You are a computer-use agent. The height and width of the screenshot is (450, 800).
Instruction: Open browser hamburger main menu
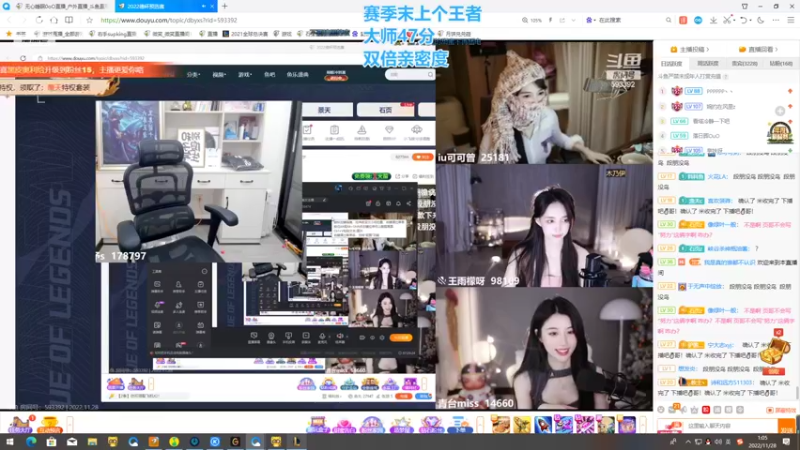pos(791,20)
